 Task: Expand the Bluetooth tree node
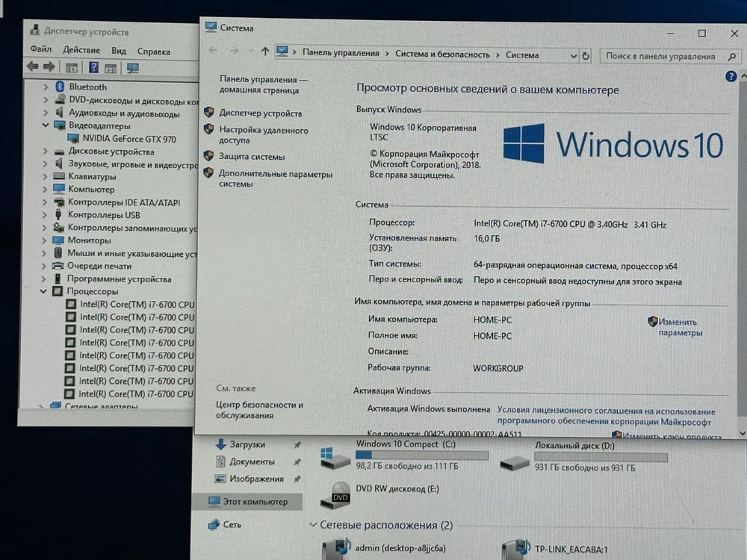[46, 87]
